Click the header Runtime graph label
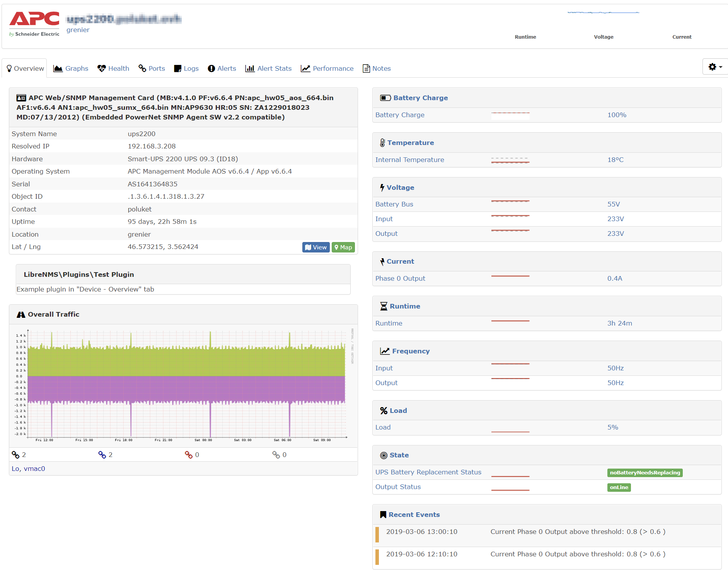The width and height of the screenshot is (728, 578). tap(525, 37)
